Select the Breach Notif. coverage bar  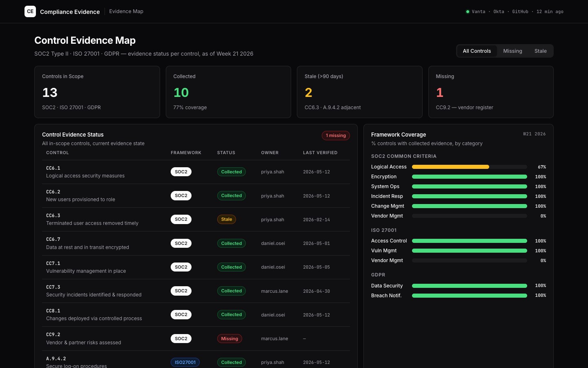pos(469,296)
